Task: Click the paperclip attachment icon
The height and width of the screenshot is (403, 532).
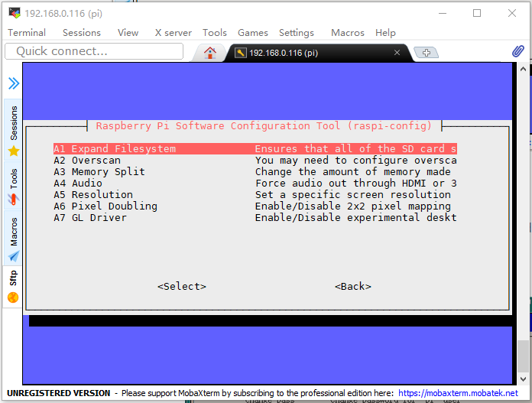Action: (517, 51)
